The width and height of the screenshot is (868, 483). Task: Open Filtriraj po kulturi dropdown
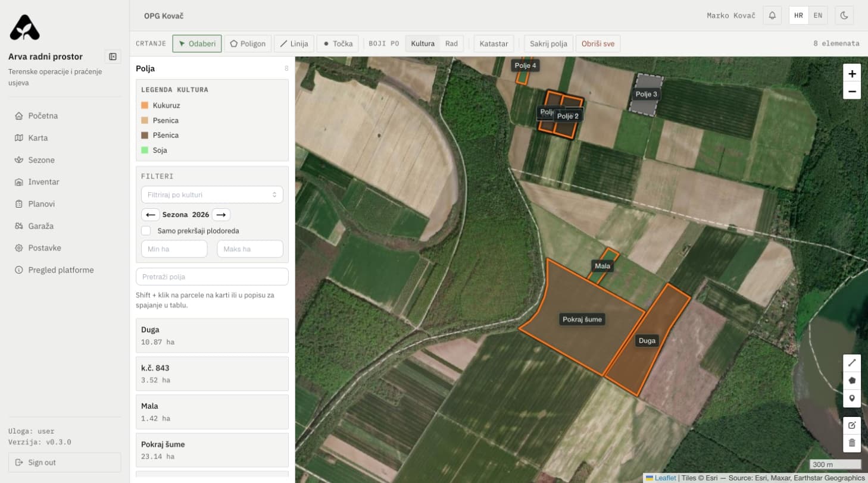coord(212,195)
